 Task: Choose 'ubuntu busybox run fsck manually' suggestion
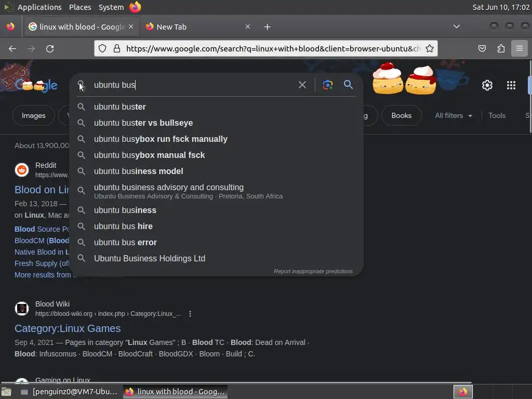pos(217,139)
